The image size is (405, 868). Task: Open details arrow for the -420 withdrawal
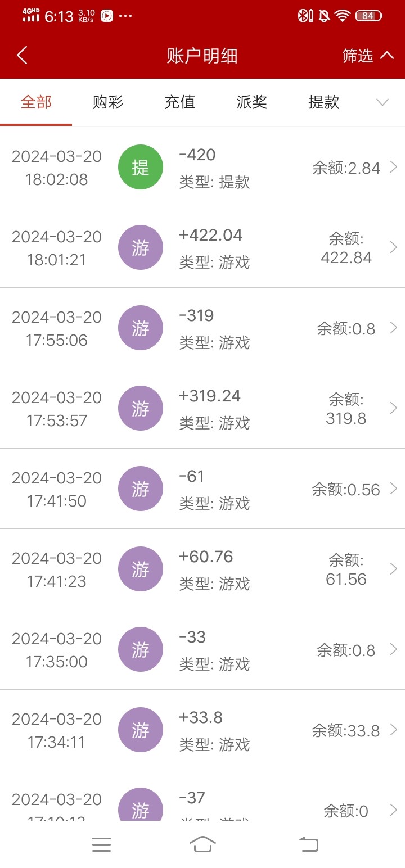[x=394, y=167]
